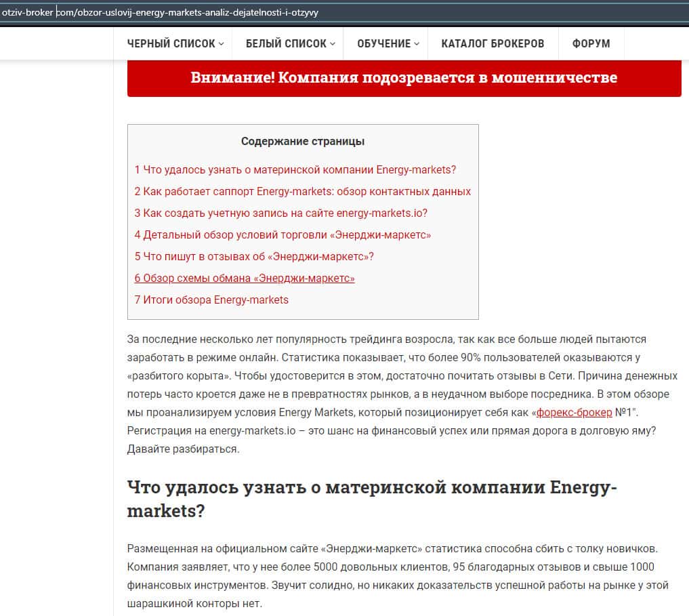Expand chevron next to БЕЛЫЙ СПИСОК

pos(332,43)
